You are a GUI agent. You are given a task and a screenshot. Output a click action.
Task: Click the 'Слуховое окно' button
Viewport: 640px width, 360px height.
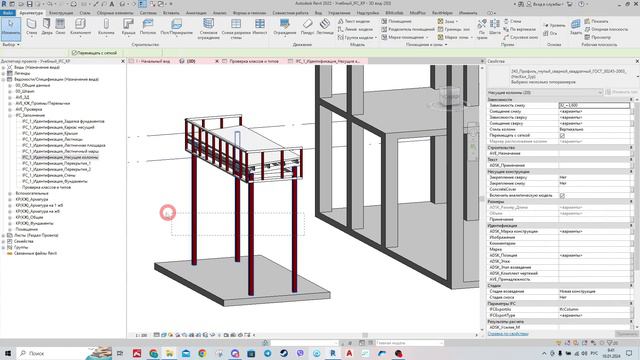pos(520,37)
